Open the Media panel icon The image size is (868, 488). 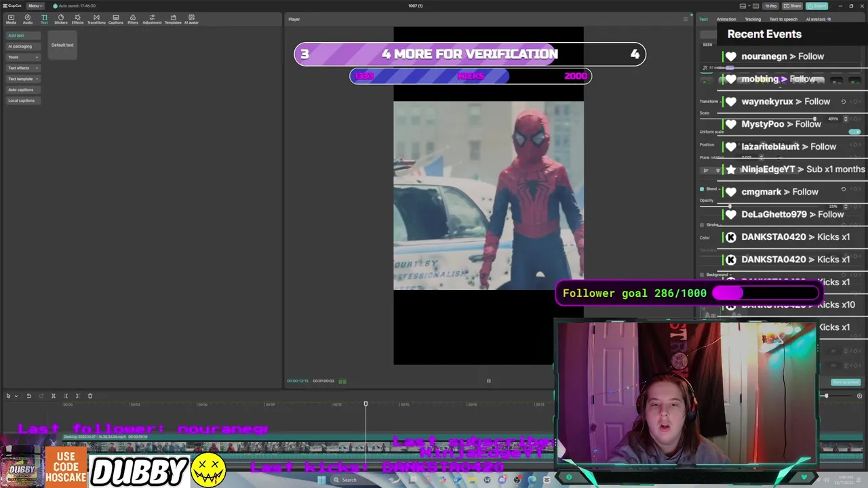(11, 19)
